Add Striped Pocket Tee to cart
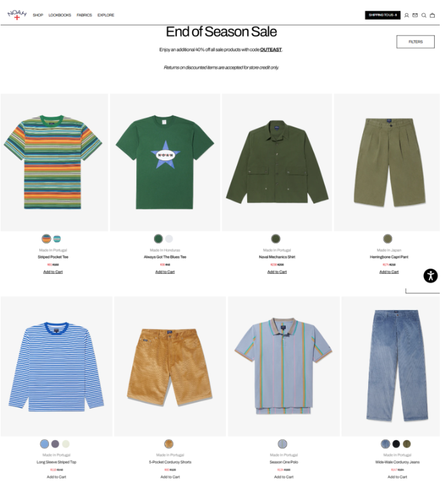This screenshot has height=483, width=448. (x=53, y=272)
